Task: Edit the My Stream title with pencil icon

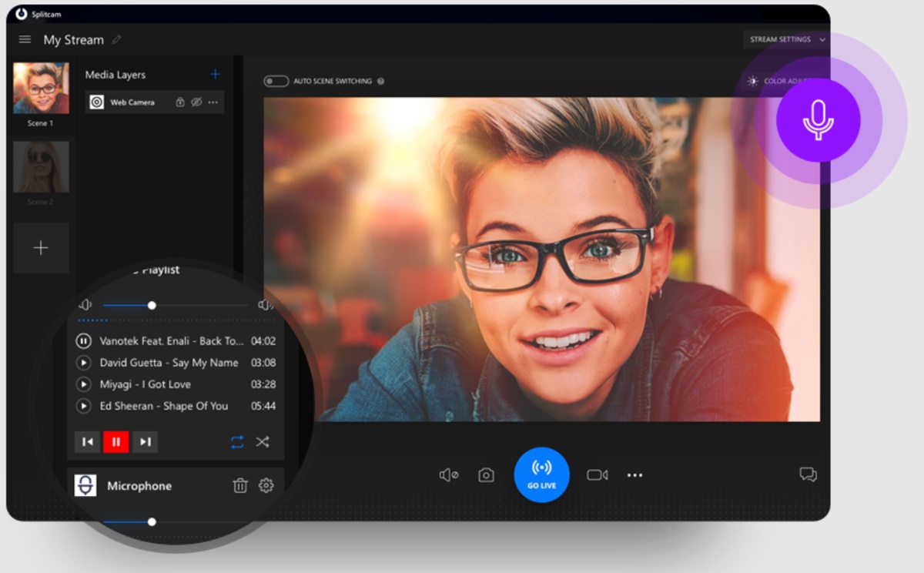Action: (117, 39)
